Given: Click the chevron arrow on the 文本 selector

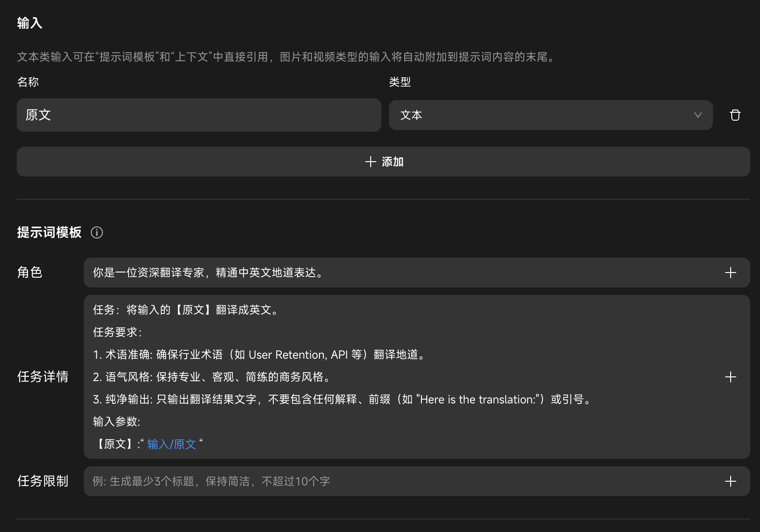Looking at the screenshot, I should tap(698, 115).
